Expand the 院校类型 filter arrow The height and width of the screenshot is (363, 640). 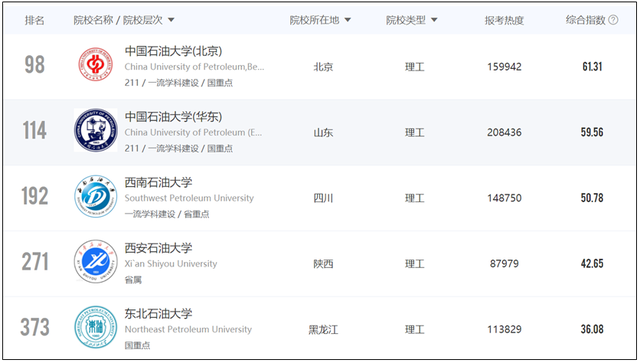pyautogui.click(x=434, y=20)
